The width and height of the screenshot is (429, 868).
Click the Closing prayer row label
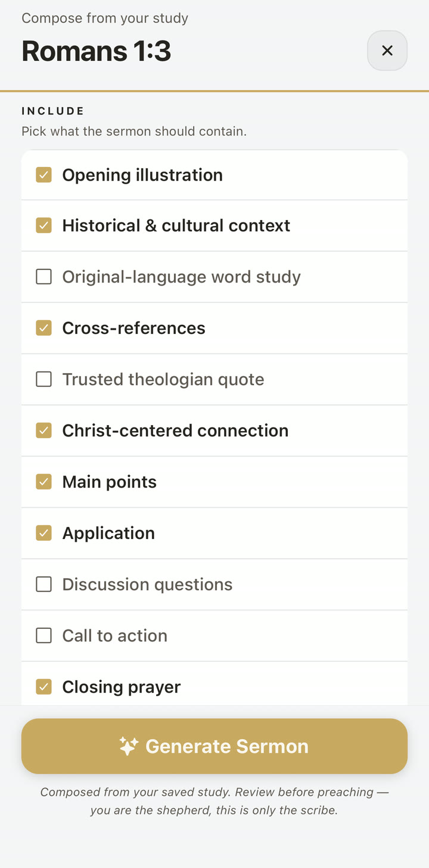[122, 687]
